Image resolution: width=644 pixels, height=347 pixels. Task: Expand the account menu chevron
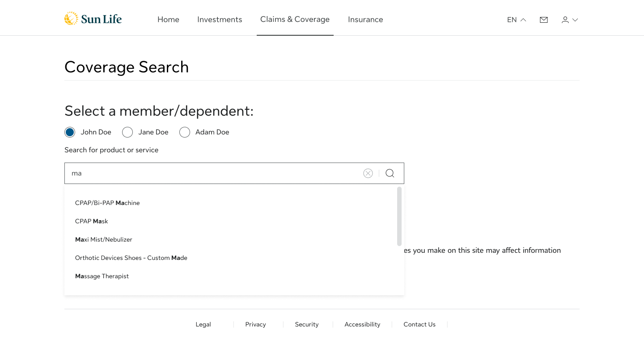575,20
